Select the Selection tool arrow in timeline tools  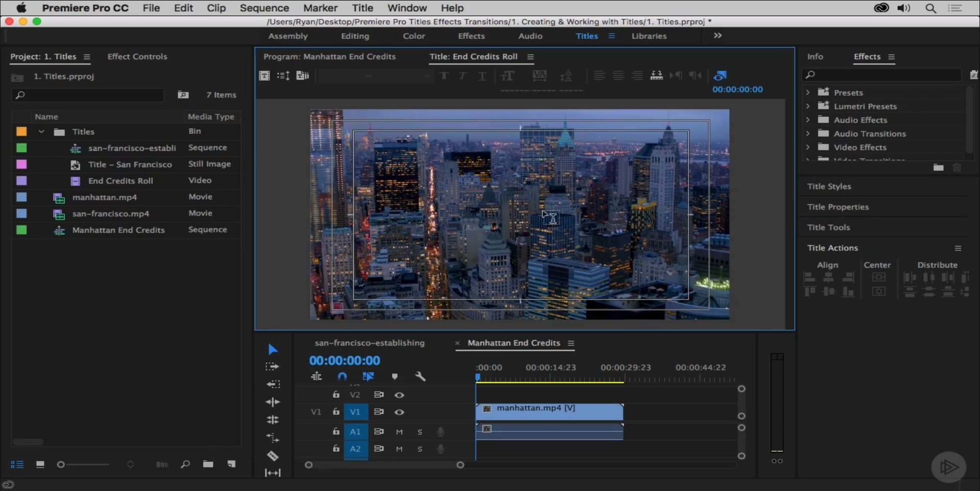[273, 349]
